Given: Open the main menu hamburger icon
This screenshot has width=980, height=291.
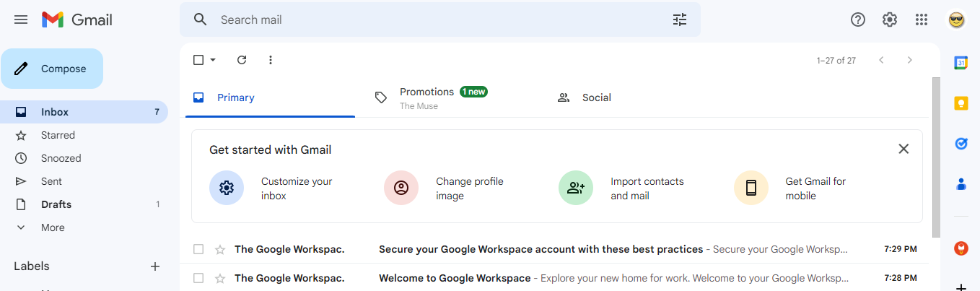Looking at the screenshot, I should click(21, 19).
